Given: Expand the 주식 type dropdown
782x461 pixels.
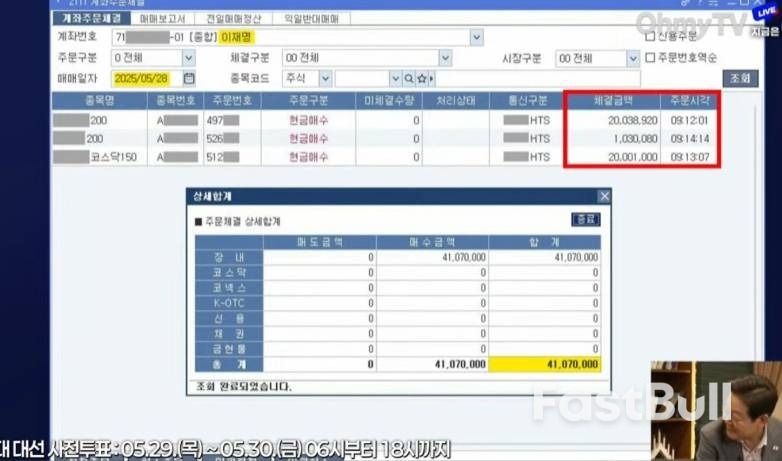Looking at the screenshot, I should click(325, 79).
